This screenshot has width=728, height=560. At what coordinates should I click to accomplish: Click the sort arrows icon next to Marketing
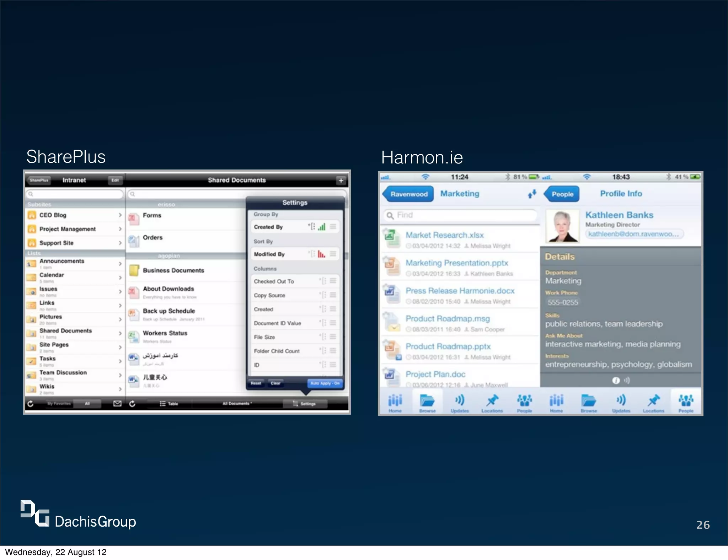532,194
